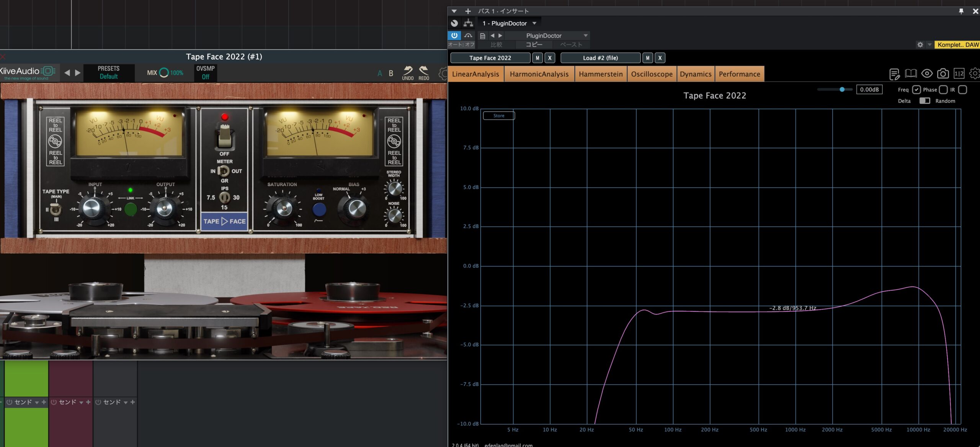
Task: Flip the Delta/Random toggle switch
Action: (x=924, y=101)
